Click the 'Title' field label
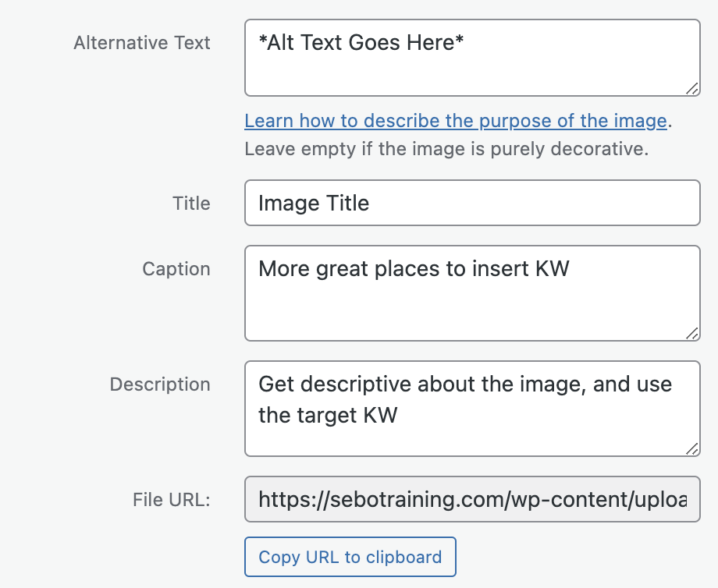 (191, 204)
